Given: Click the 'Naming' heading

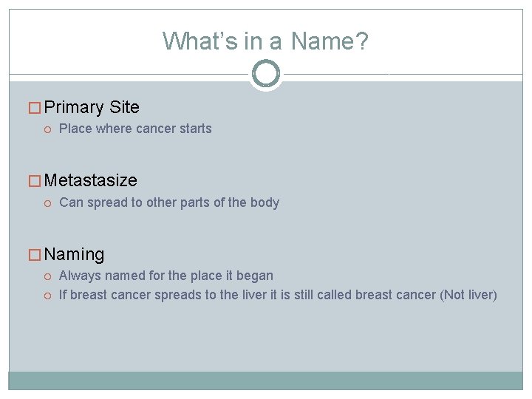Looking at the screenshot, I should 75,255.
